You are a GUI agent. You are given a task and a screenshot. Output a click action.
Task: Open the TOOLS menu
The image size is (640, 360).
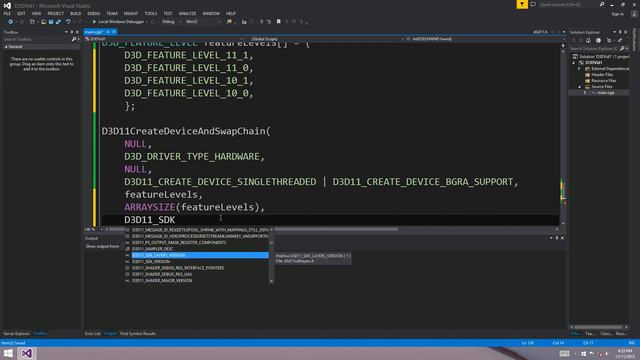click(151, 13)
